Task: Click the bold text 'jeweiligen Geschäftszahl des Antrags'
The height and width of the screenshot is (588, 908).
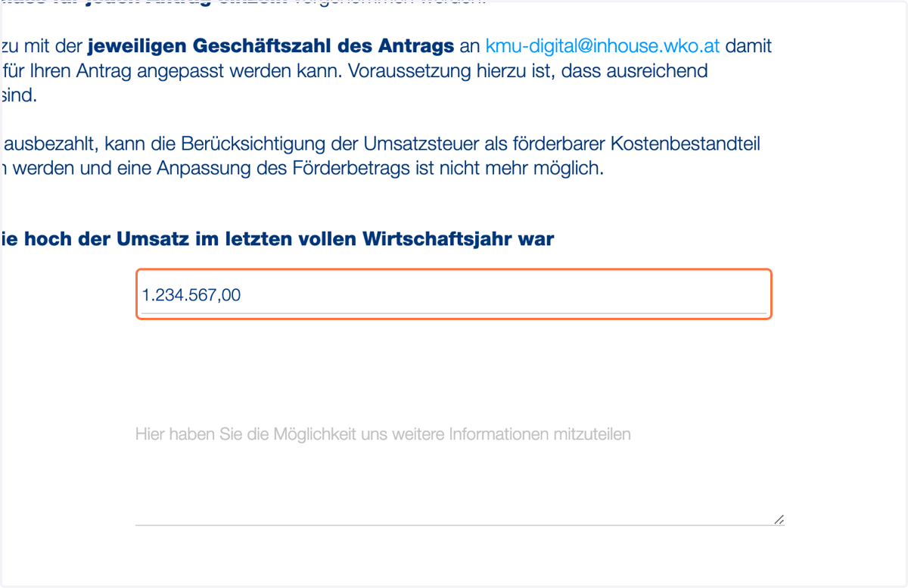Action: point(272,45)
